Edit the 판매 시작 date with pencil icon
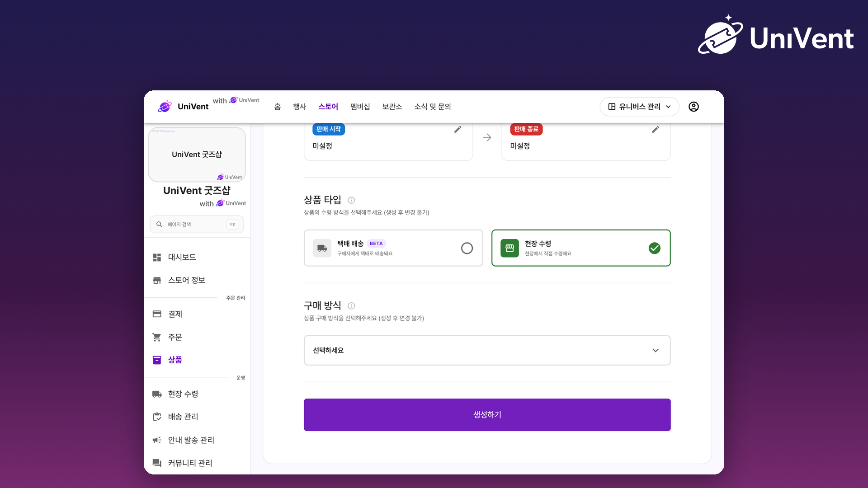This screenshot has height=488, width=868. point(458,130)
